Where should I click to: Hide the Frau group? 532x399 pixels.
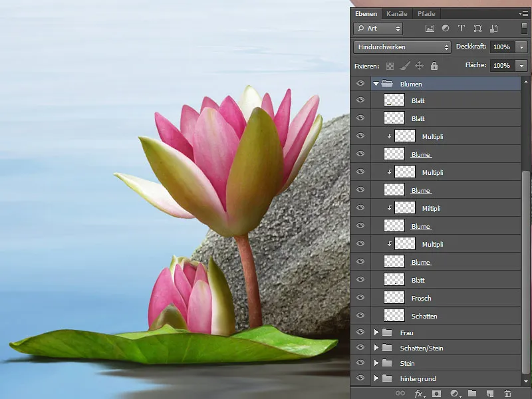point(360,332)
